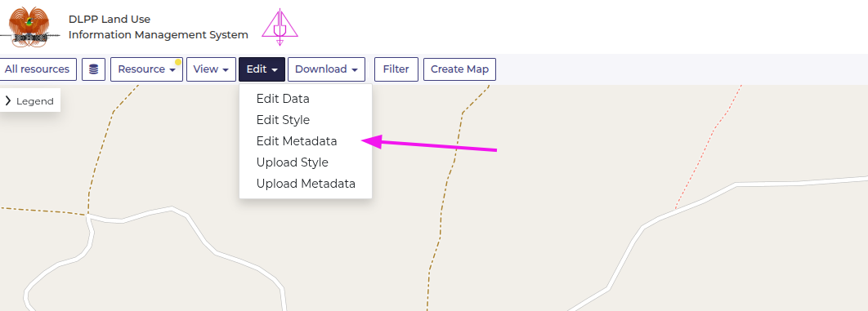868x311 pixels.
Task: Open the View dropdown menu
Action: coord(211,69)
